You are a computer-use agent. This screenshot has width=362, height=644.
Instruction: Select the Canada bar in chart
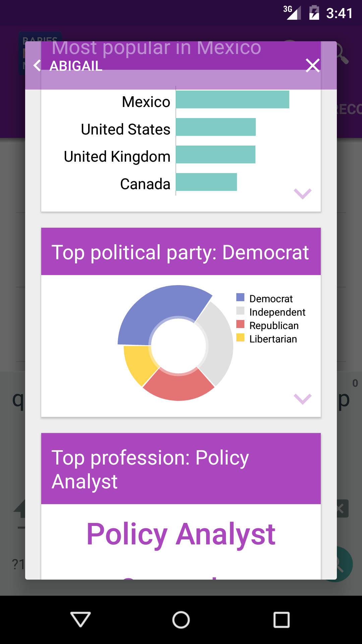206,182
